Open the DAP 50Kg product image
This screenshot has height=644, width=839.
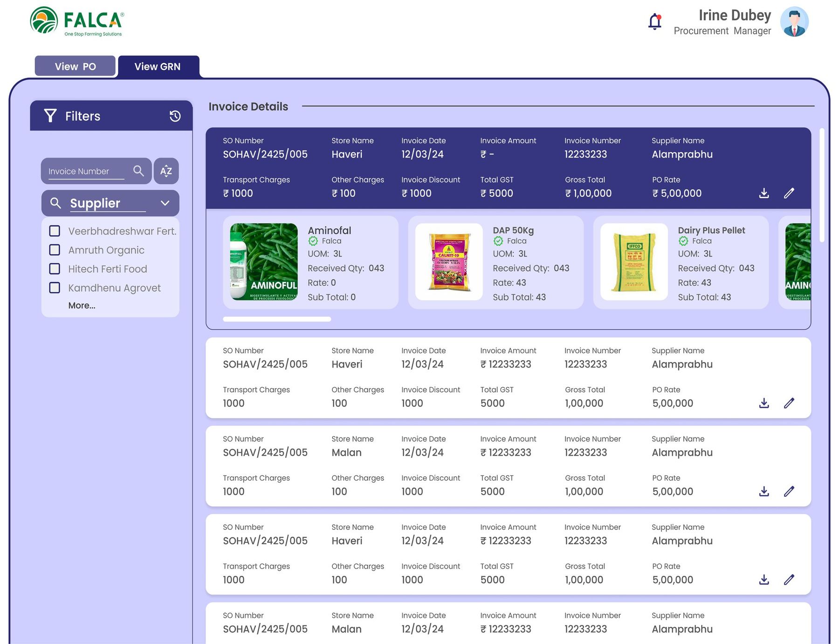click(x=449, y=262)
